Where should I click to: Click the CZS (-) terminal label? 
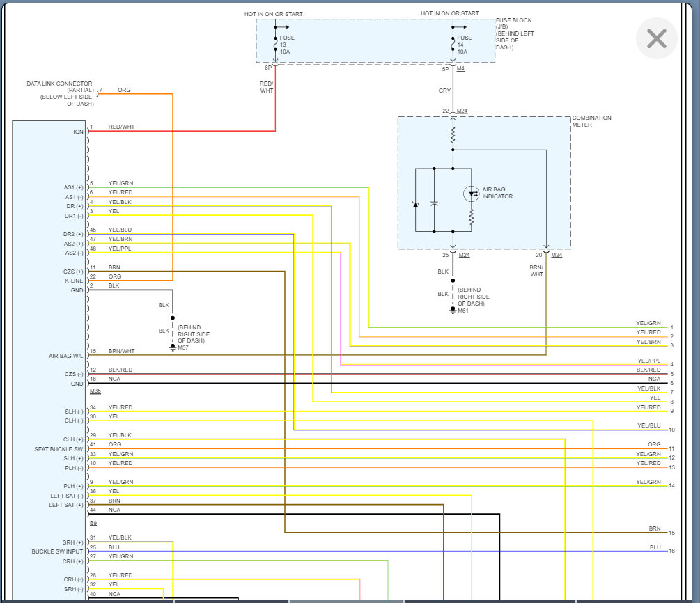pos(74,374)
